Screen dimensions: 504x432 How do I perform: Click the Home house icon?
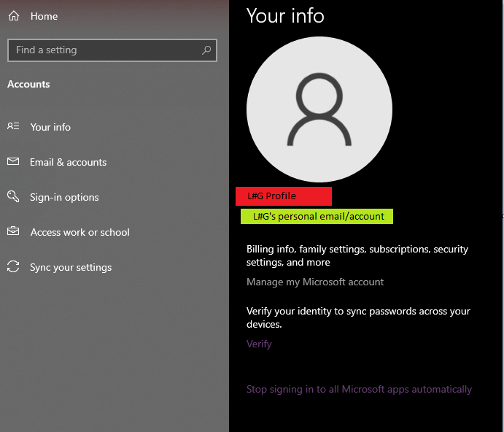[14, 16]
